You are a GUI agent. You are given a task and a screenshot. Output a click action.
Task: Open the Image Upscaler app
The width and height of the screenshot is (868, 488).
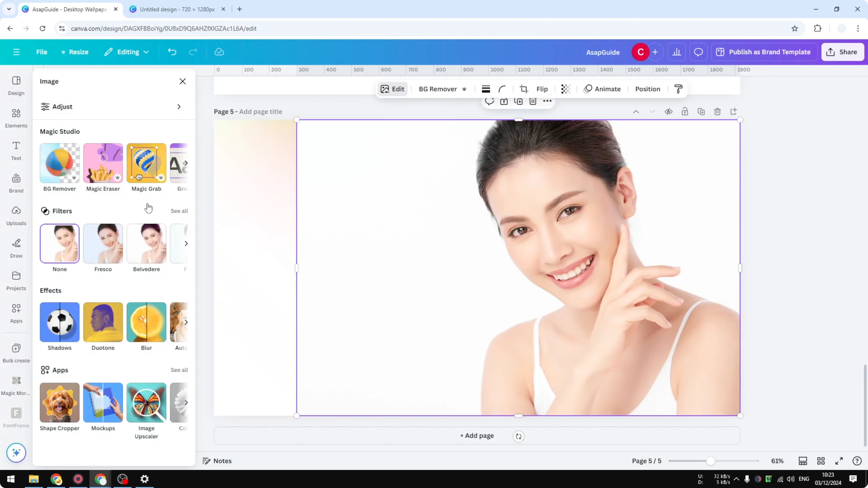[x=146, y=403]
